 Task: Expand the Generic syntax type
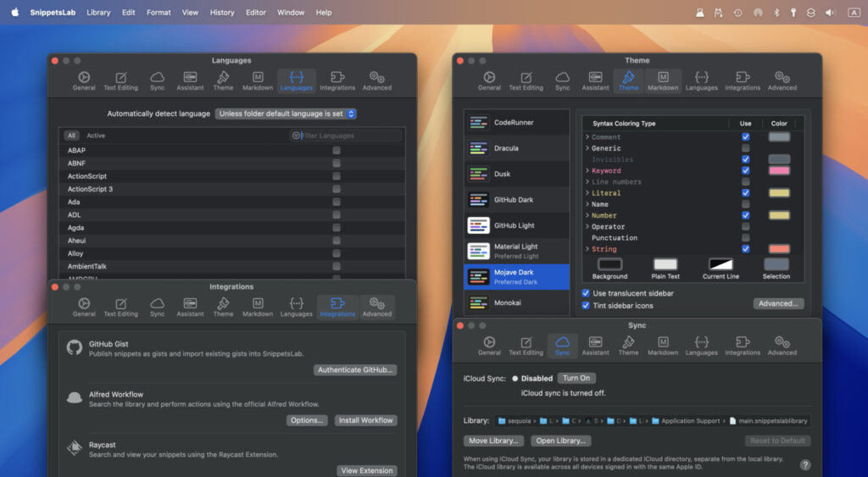click(x=587, y=148)
